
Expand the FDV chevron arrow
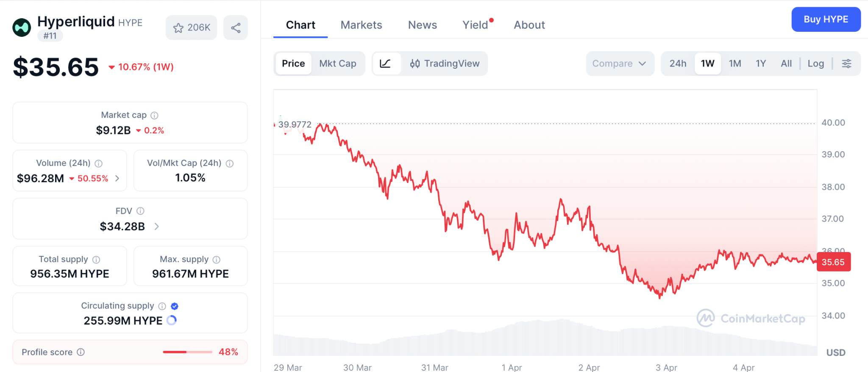coord(157,227)
